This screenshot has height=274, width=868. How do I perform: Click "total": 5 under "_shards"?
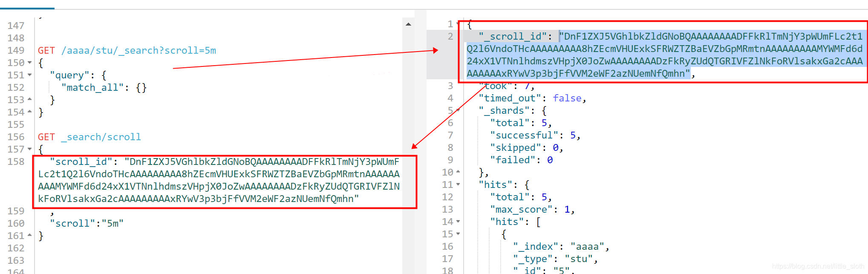point(521,123)
